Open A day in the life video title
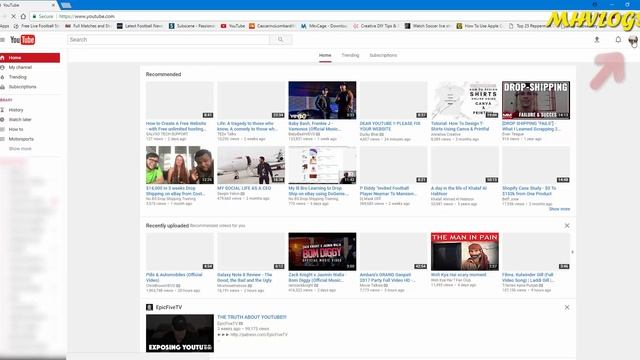Image resolution: width=640 pixels, height=360 pixels. pyautogui.click(x=459, y=191)
